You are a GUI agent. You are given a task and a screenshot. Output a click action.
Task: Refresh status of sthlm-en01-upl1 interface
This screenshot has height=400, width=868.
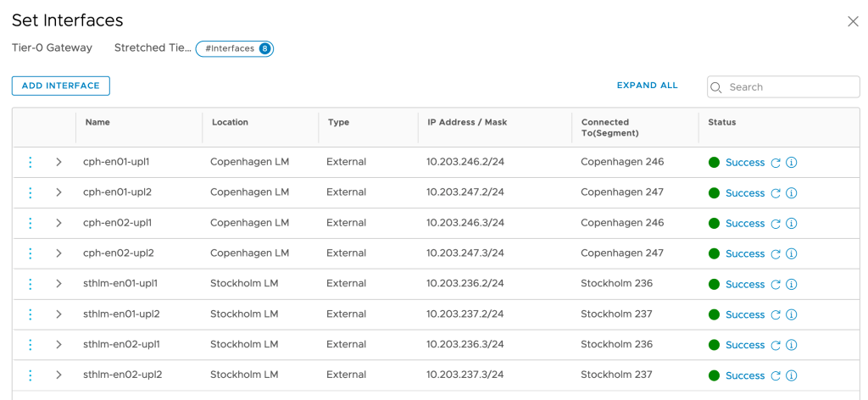pos(775,284)
